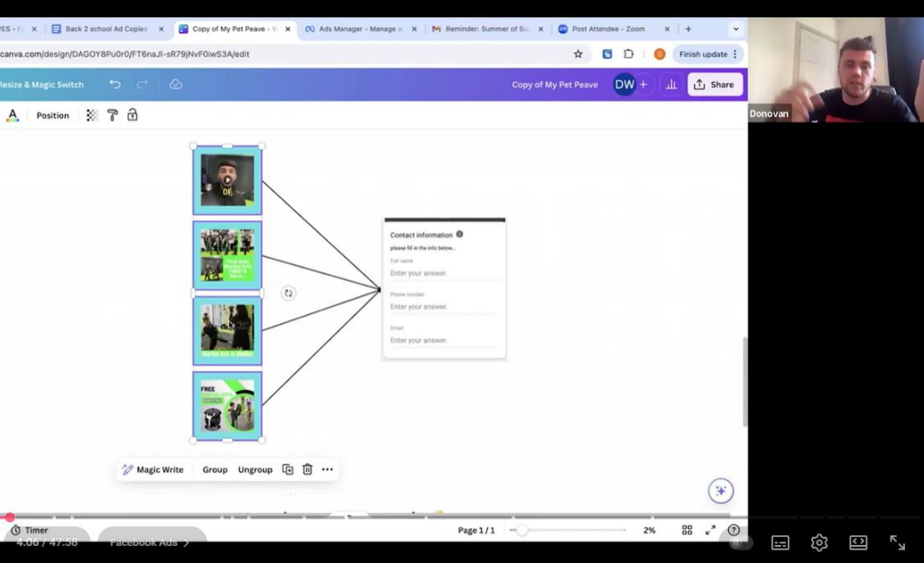
Task: Bookmark this page with the star icon
Action: [x=578, y=54]
